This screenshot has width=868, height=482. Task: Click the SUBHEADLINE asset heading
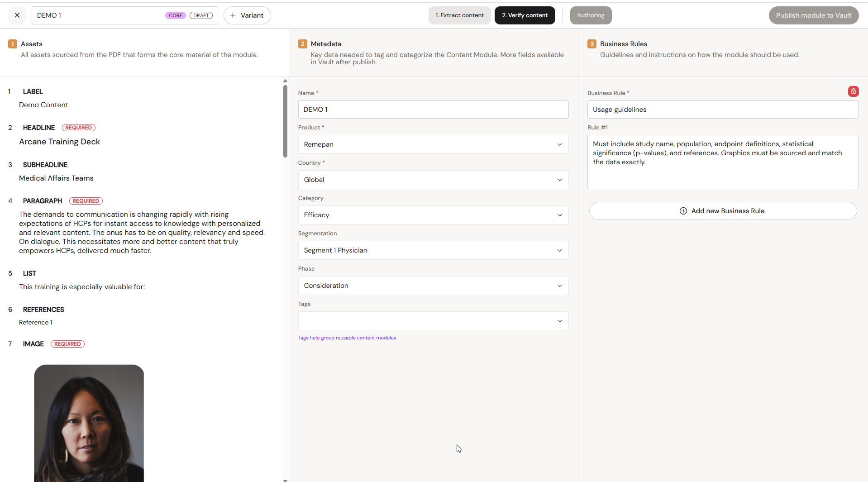45,165
